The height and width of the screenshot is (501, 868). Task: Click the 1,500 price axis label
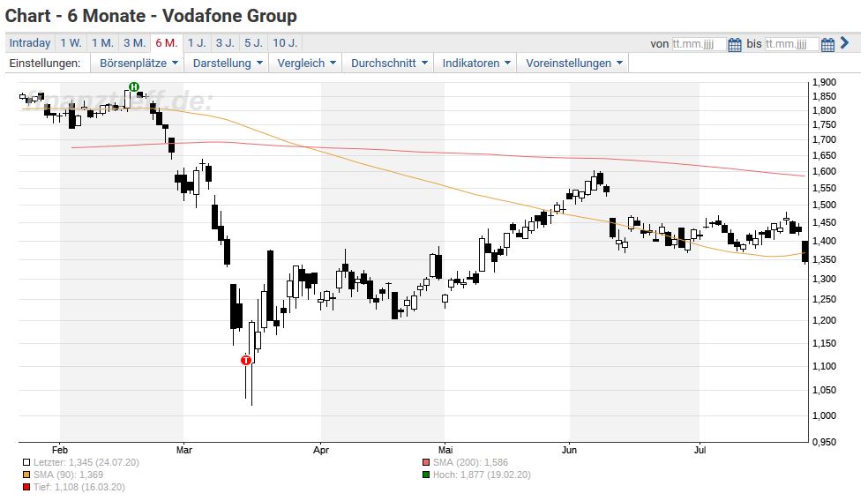click(824, 205)
